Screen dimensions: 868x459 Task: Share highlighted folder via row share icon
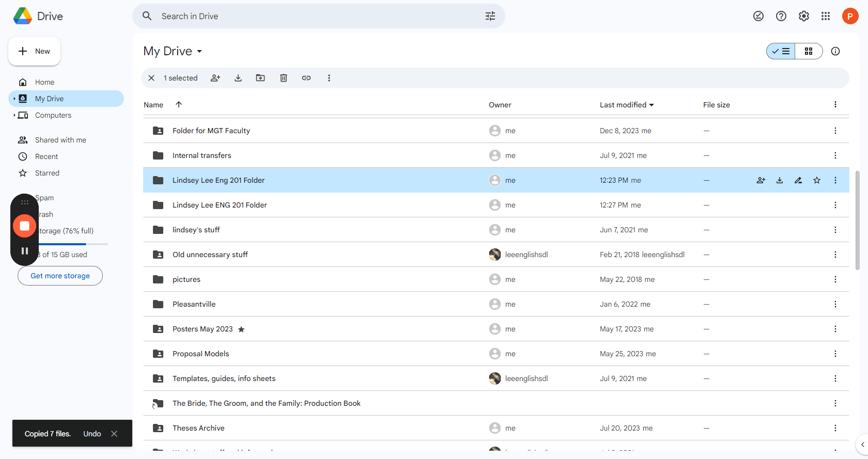761,180
